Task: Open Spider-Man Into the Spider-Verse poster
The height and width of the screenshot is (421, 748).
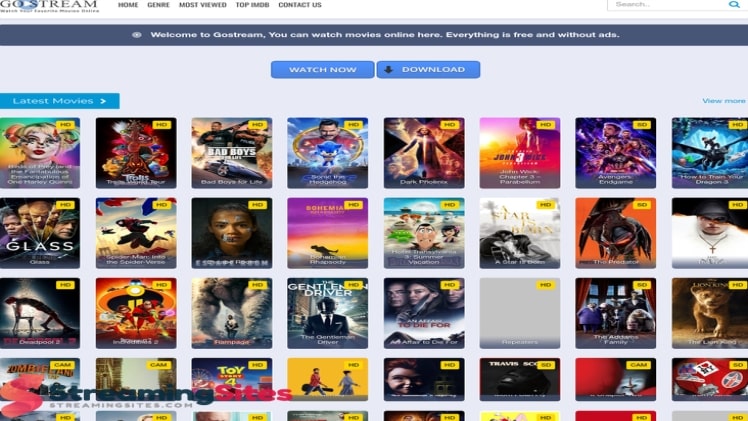Action: (x=136, y=233)
